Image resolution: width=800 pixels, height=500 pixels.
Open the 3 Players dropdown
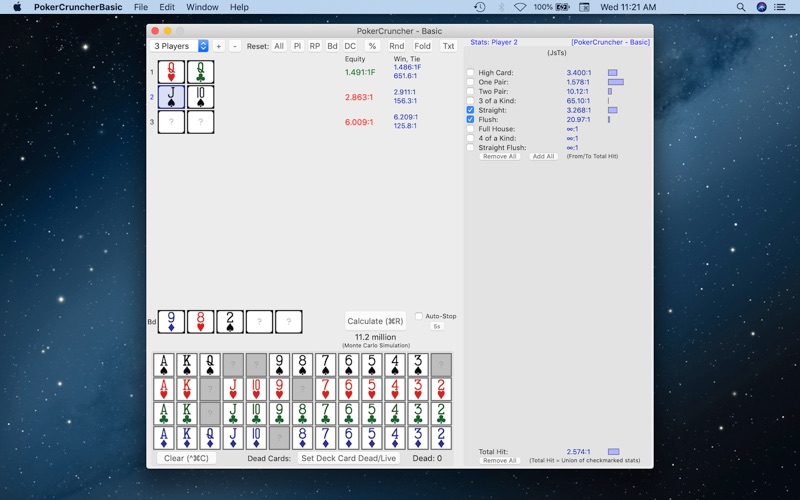tap(179, 46)
